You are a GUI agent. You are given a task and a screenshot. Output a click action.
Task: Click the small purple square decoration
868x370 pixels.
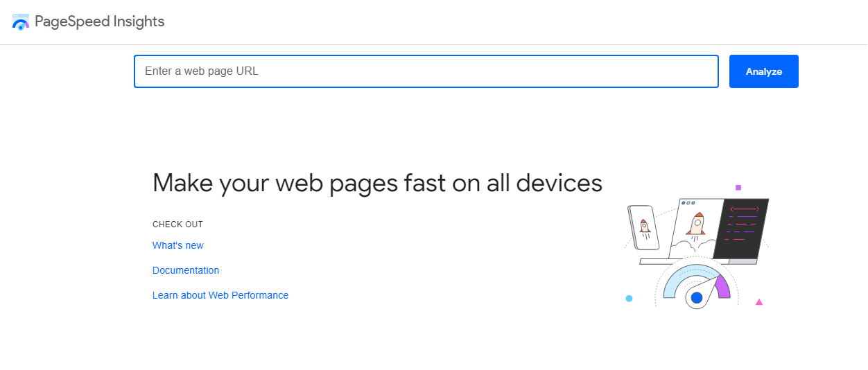click(738, 187)
